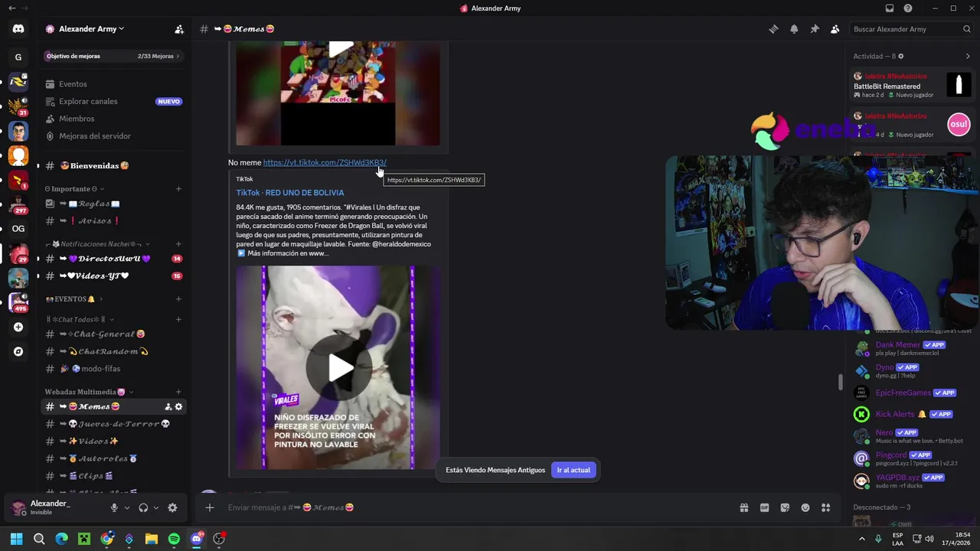Open the Threads icon in channel header
Screen dimensions: 980x551
click(773, 29)
